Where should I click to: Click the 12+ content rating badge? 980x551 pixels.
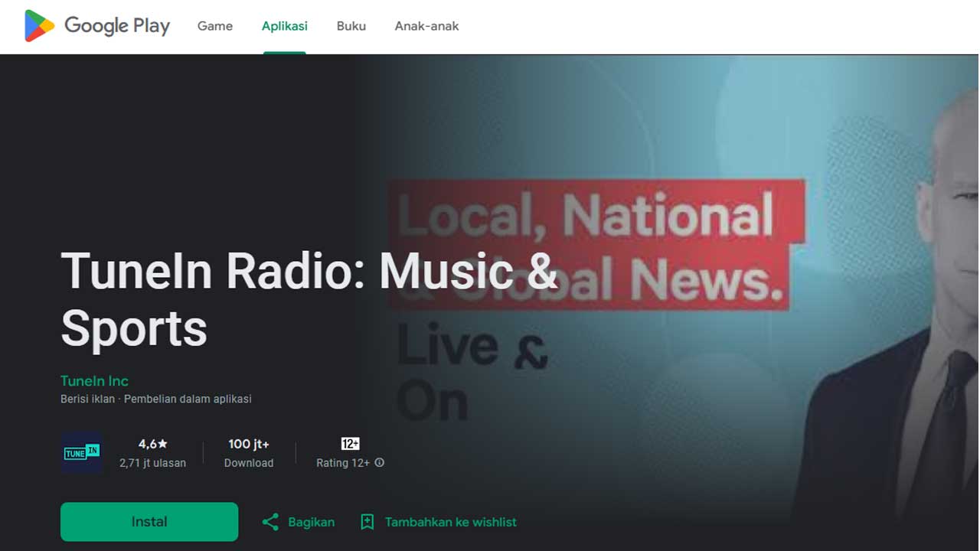(x=351, y=444)
